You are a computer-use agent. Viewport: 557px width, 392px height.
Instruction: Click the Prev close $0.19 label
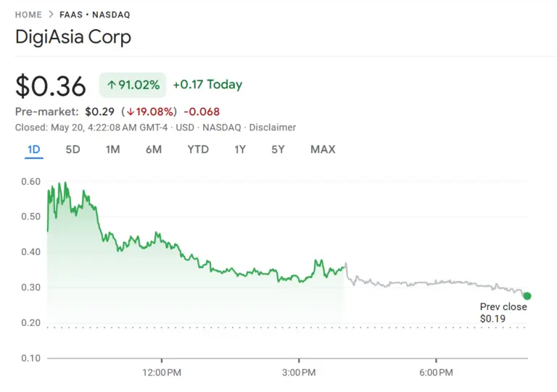tap(503, 312)
